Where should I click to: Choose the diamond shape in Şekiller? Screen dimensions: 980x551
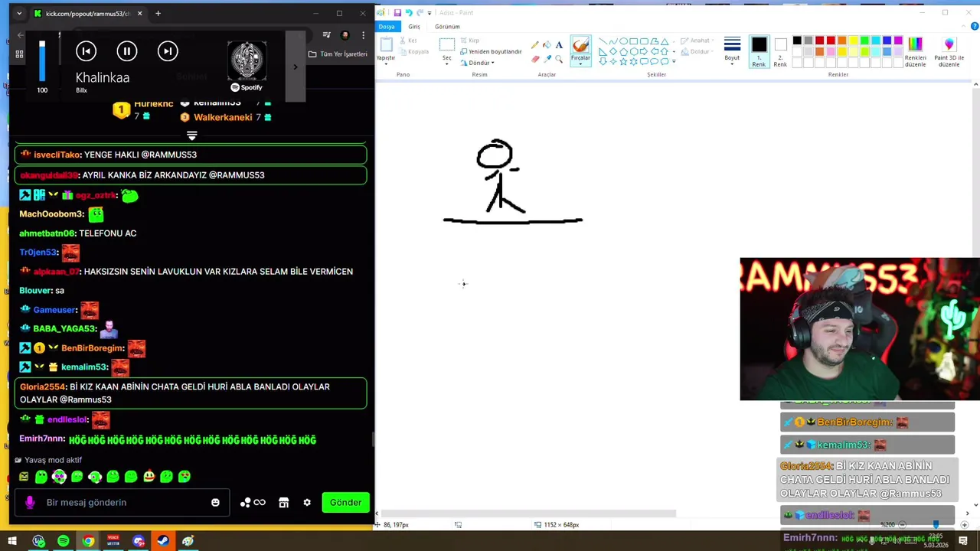pyautogui.click(x=613, y=51)
